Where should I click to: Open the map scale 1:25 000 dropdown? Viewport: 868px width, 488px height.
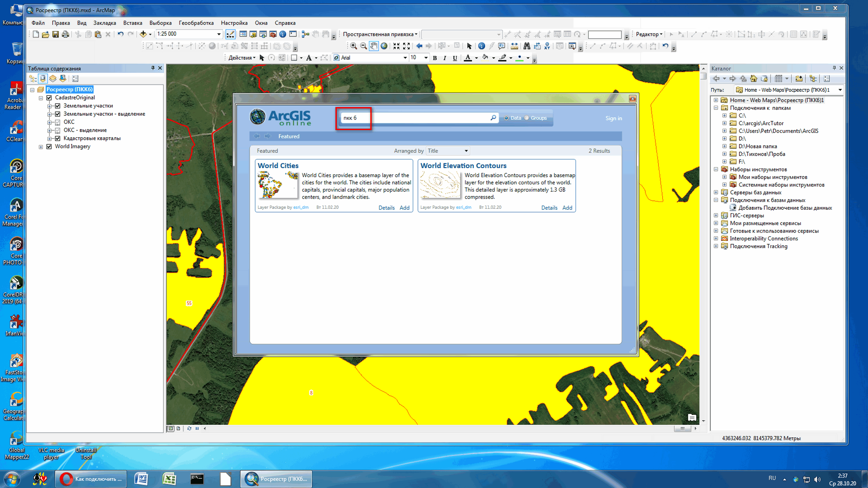click(x=219, y=34)
